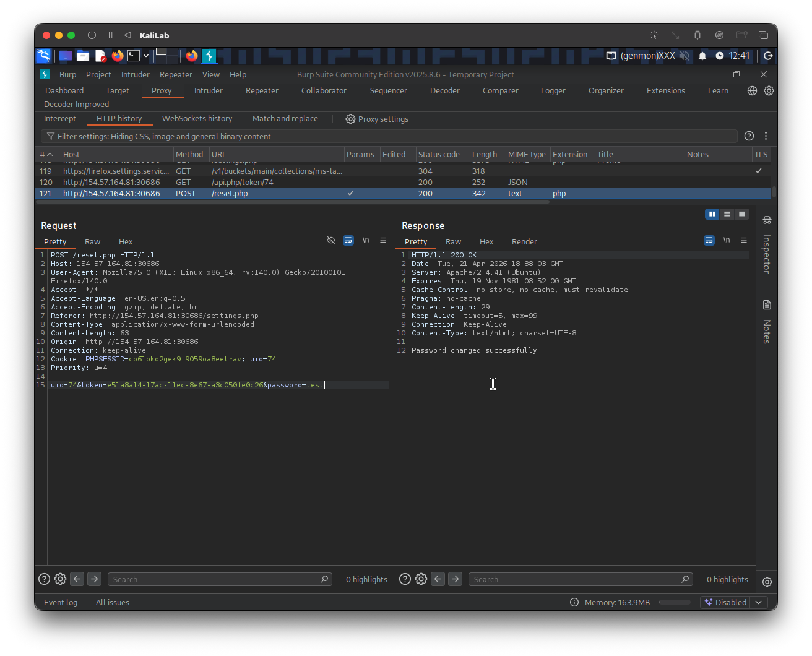This screenshot has width=812, height=656.
Task: Switch Request view to Raw
Action: coord(92,241)
